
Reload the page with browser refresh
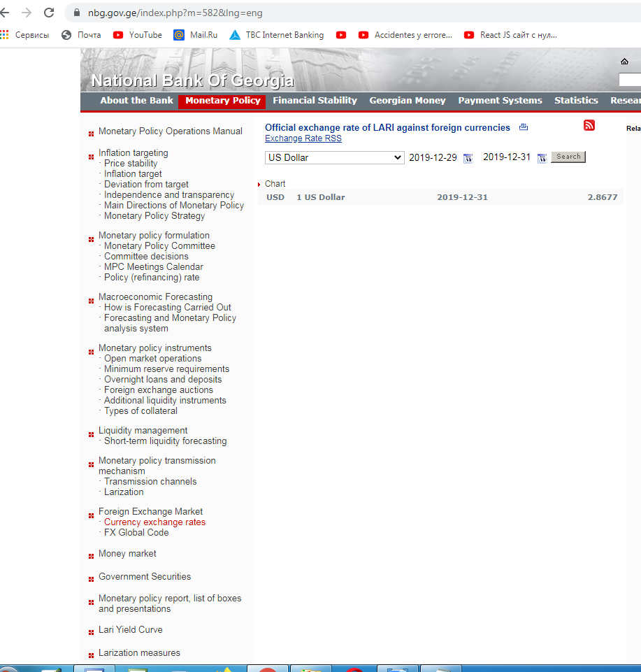pos(49,13)
